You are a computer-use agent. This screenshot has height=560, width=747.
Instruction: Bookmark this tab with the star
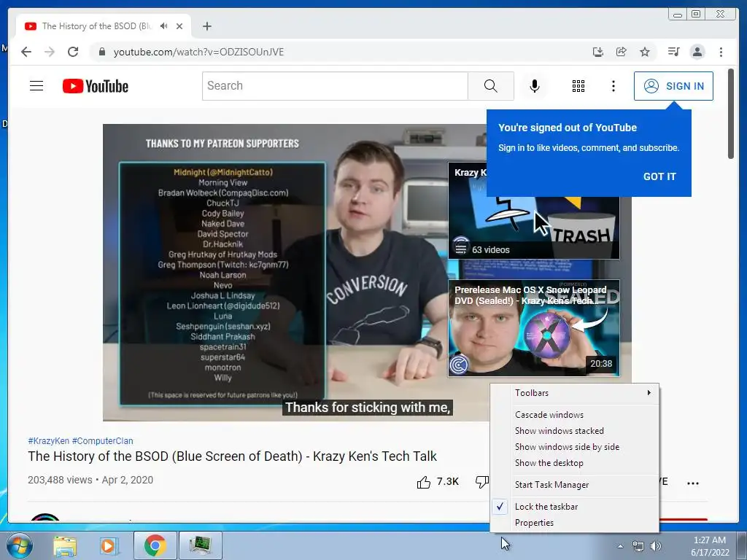tap(645, 52)
